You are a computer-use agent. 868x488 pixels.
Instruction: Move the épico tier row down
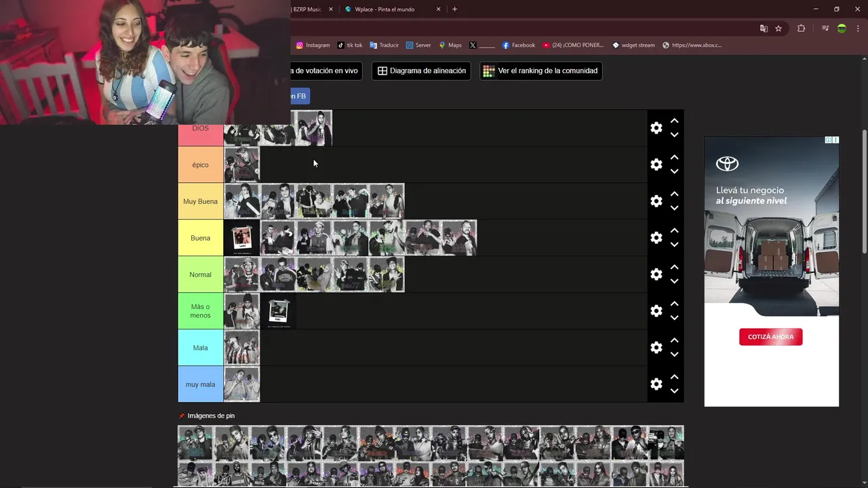click(x=674, y=171)
